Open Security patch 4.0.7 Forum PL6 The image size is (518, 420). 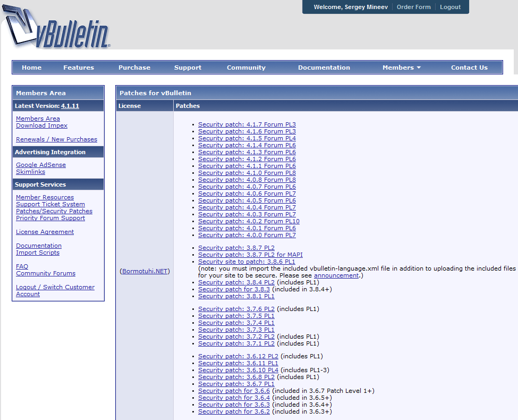point(247,187)
